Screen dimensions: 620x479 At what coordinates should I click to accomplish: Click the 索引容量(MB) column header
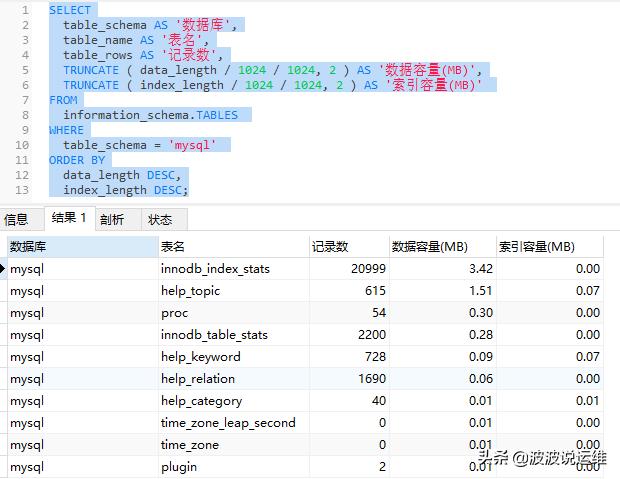point(550,247)
